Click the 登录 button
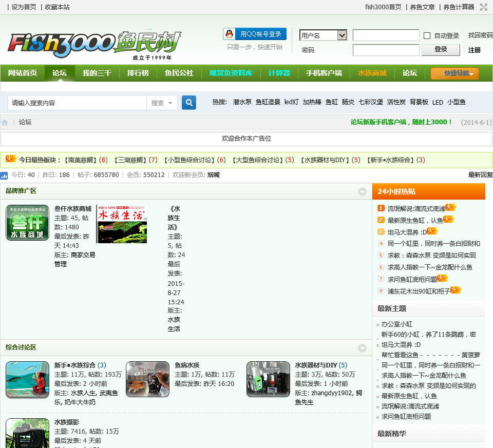 click(x=441, y=50)
